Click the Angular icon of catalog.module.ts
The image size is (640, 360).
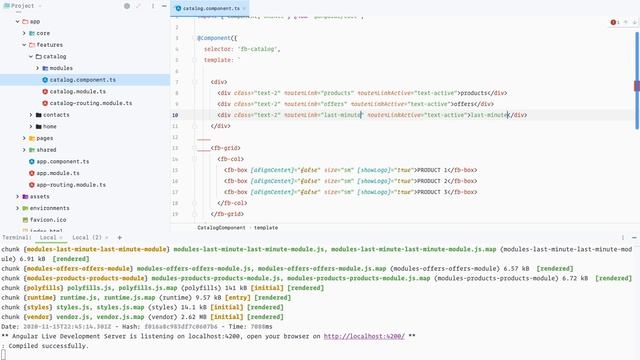45,91
